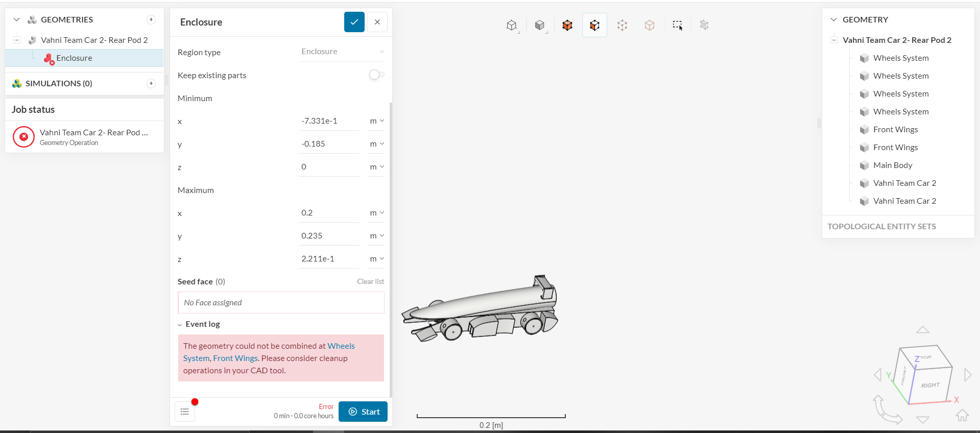
Task: Click the Minimum z value field
Action: (x=329, y=167)
